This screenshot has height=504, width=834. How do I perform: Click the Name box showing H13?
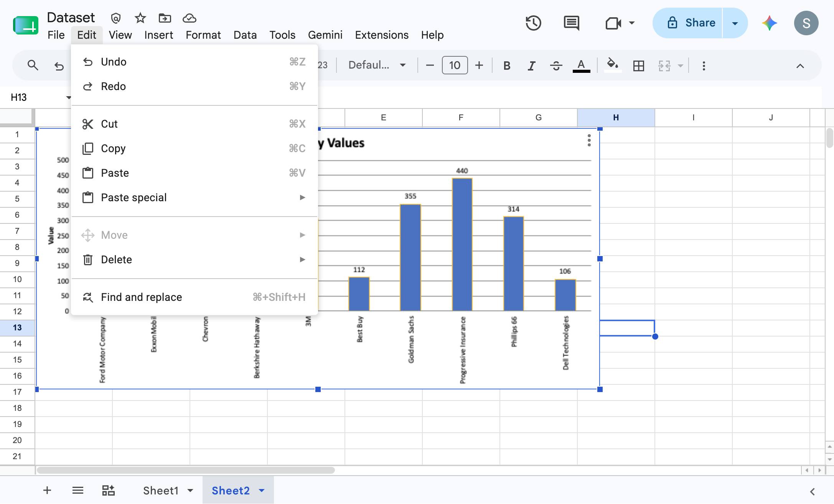click(x=36, y=97)
